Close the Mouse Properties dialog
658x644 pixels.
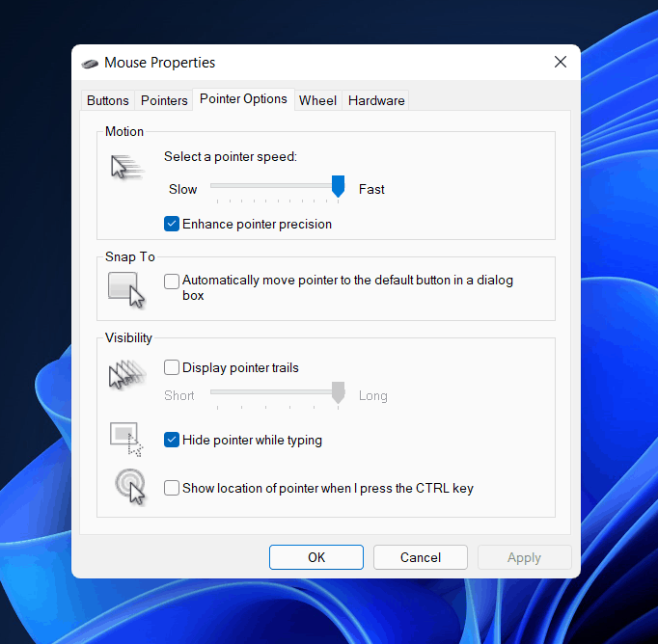(561, 62)
